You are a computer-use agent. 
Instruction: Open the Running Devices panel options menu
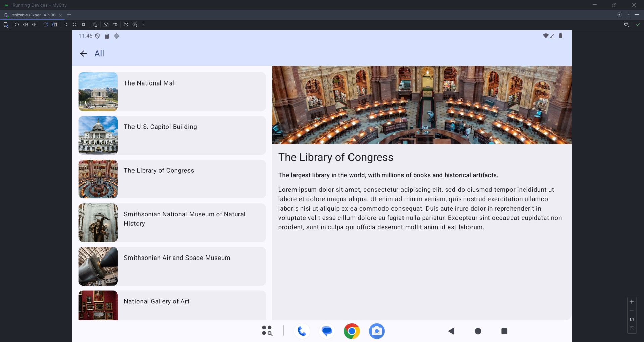(x=628, y=15)
